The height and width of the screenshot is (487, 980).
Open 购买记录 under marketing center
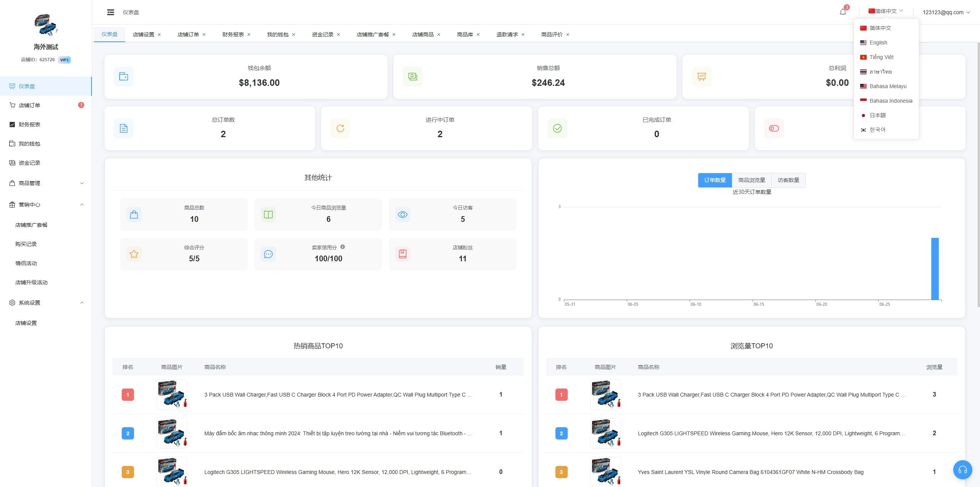coord(26,244)
